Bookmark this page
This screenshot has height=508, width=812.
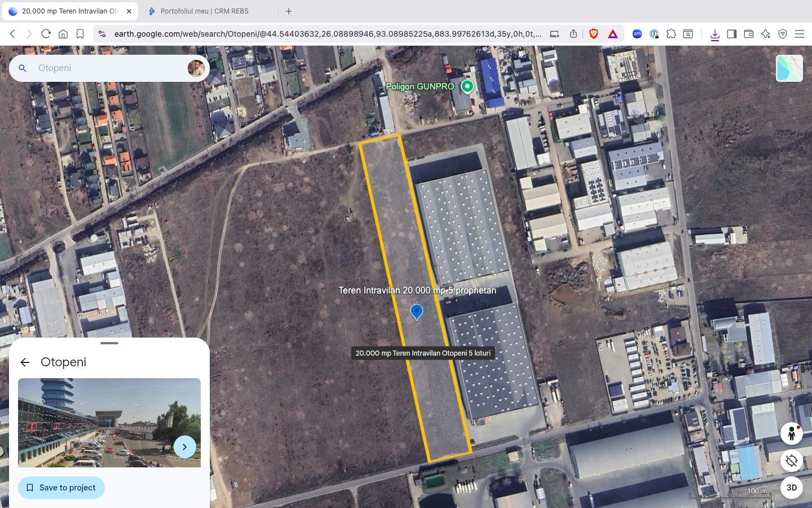coord(80,34)
